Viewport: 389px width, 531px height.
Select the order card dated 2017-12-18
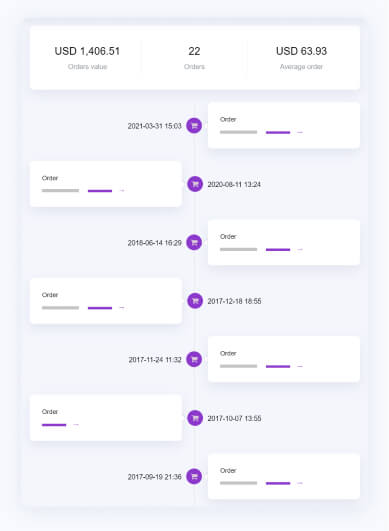(x=106, y=301)
